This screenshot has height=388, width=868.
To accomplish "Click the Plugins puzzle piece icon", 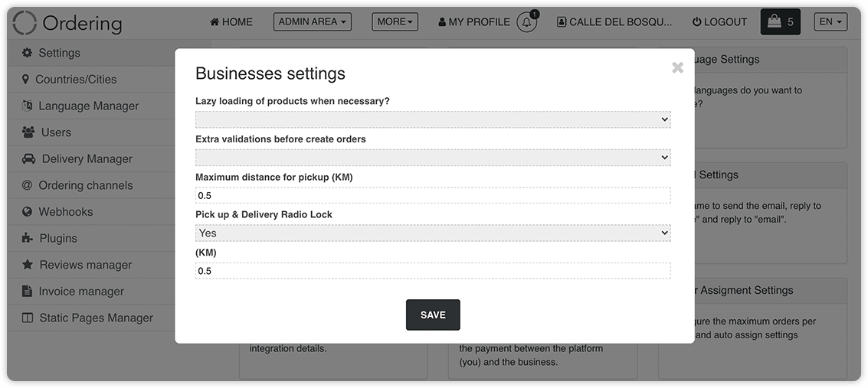I will point(27,238).
